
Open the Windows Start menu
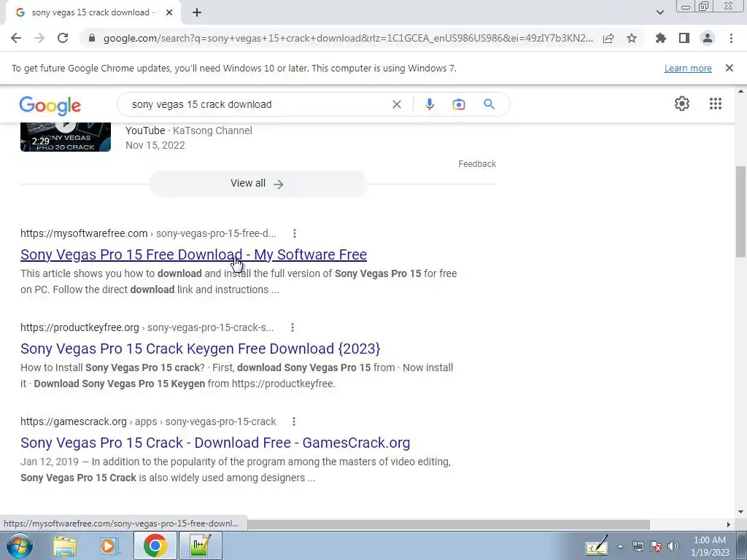tap(20, 545)
